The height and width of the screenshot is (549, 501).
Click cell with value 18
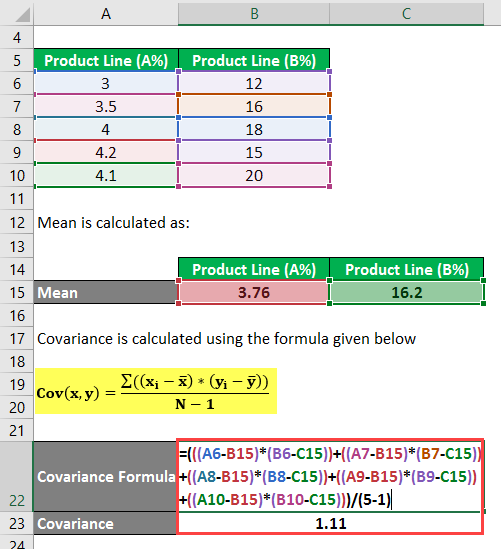pyautogui.click(x=254, y=130)
